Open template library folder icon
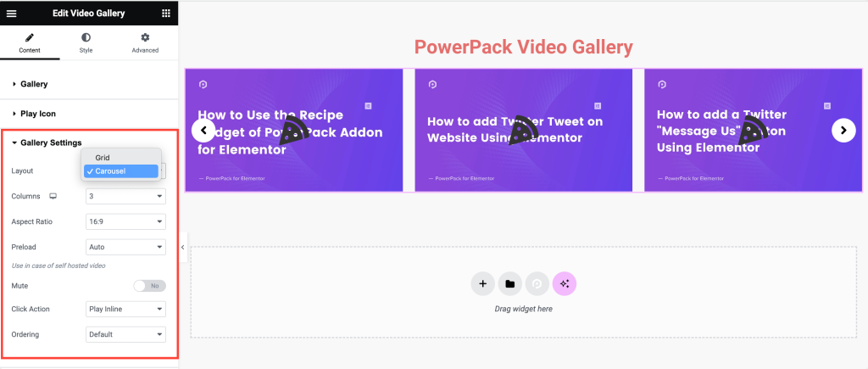 (509, 283)
